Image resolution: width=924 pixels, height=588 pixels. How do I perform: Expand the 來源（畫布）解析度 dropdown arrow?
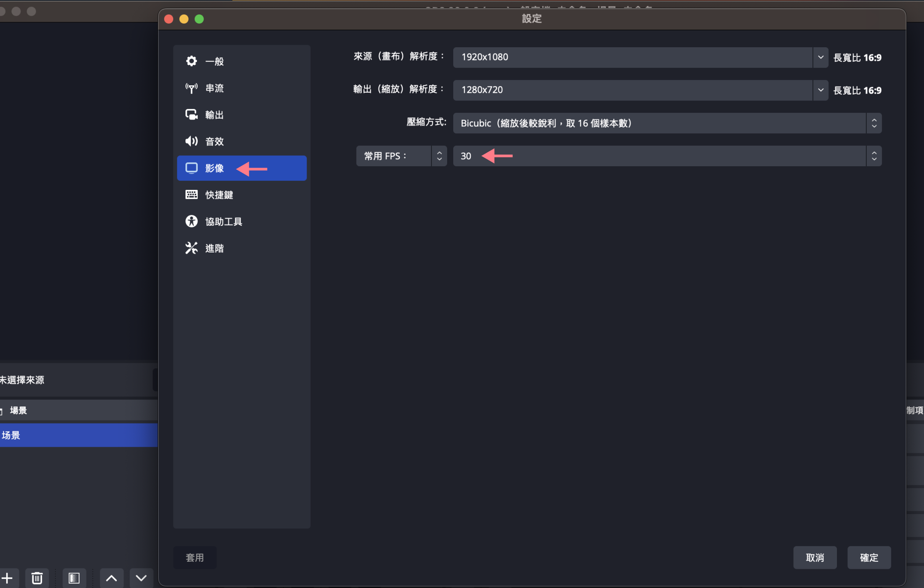(x=820, y=57)
